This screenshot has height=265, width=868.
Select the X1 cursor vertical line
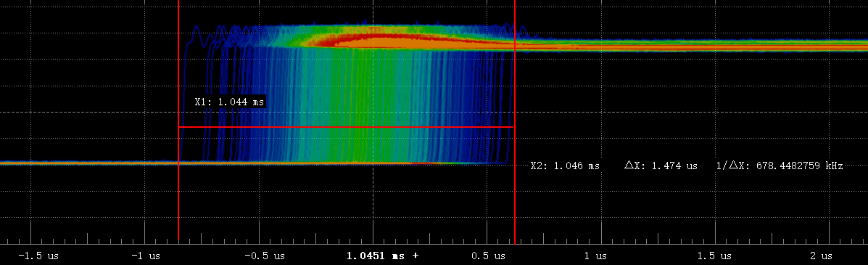tap(178, 119)
